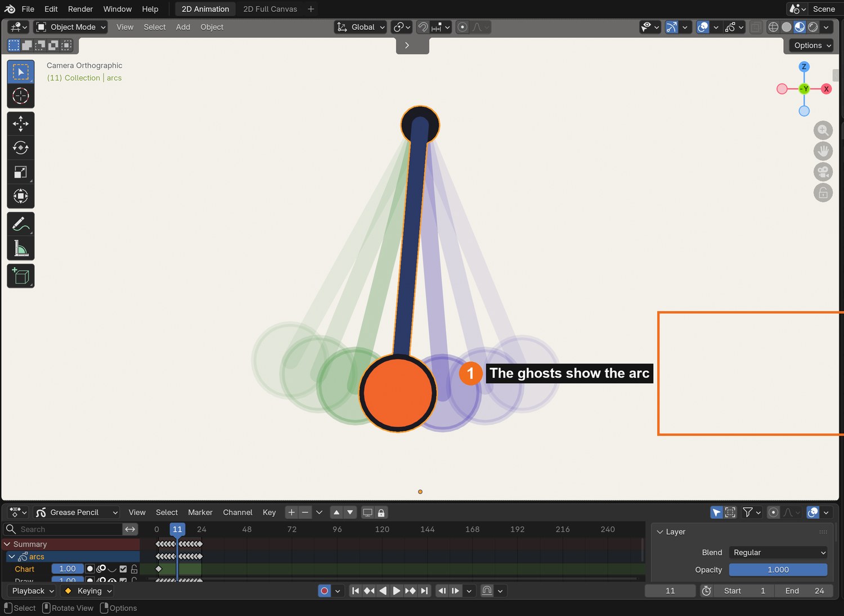
Task: Add a new workspace with the plus
Action: pyautogui.click(x=311, y=9)
